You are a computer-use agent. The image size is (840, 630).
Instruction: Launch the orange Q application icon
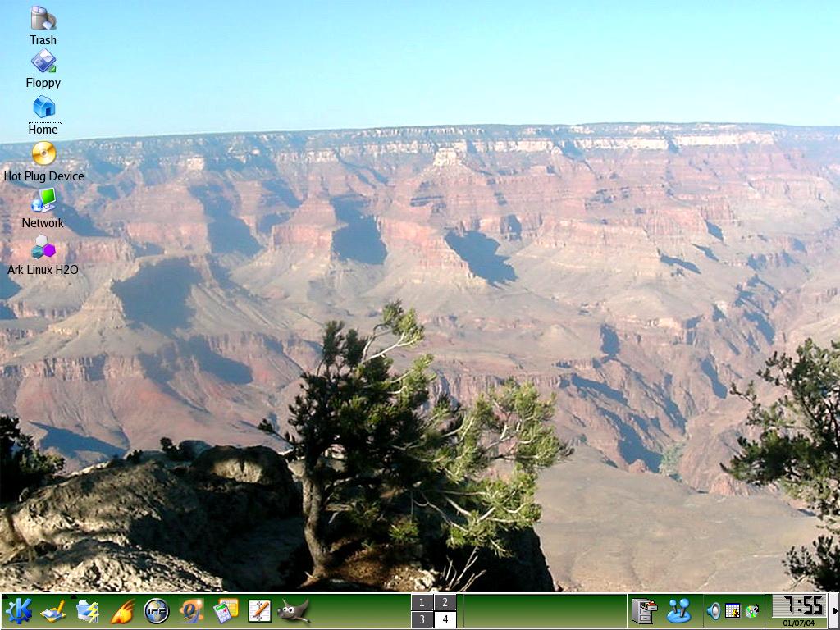click(191, 611)
